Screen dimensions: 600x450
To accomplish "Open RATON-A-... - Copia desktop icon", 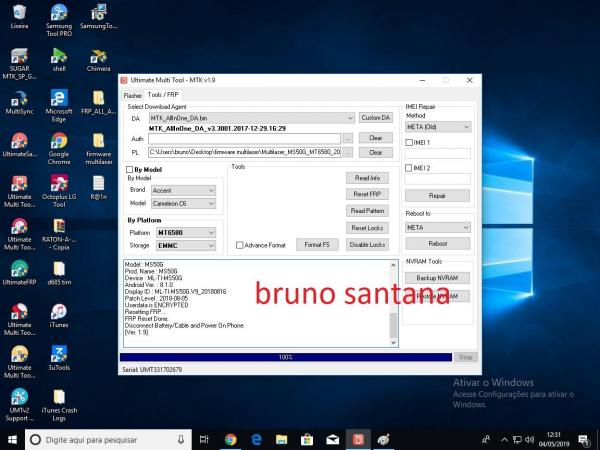I will [x=59, y=235].
